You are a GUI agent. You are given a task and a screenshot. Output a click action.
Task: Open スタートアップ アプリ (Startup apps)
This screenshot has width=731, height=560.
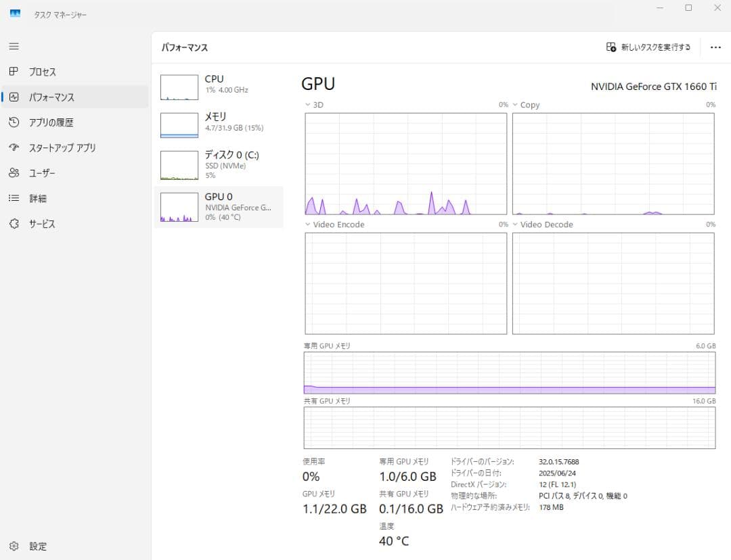61,147
